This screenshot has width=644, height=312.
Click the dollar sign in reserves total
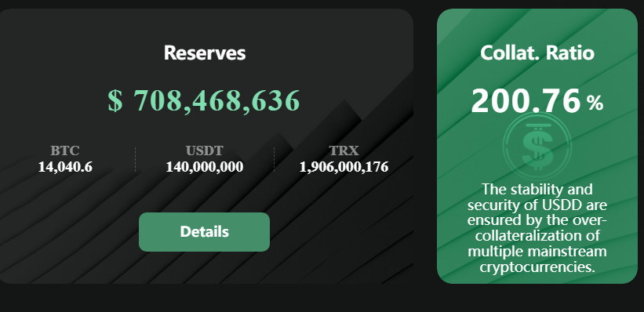point(115,100)
